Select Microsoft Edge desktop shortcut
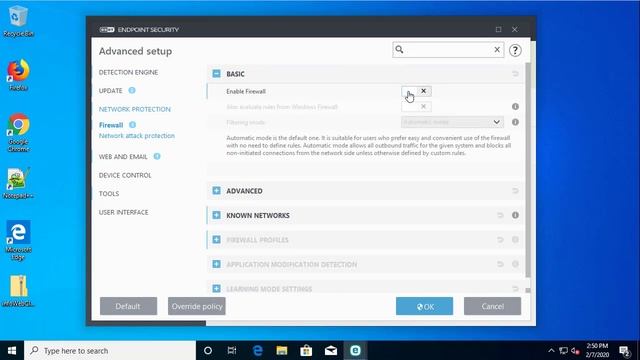640x360 pixels. click(18, 240)
